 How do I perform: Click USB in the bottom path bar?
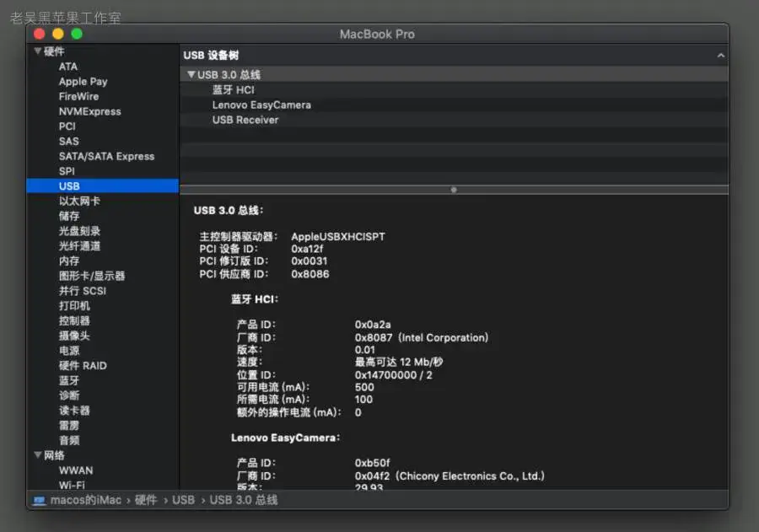pos(183,500)
